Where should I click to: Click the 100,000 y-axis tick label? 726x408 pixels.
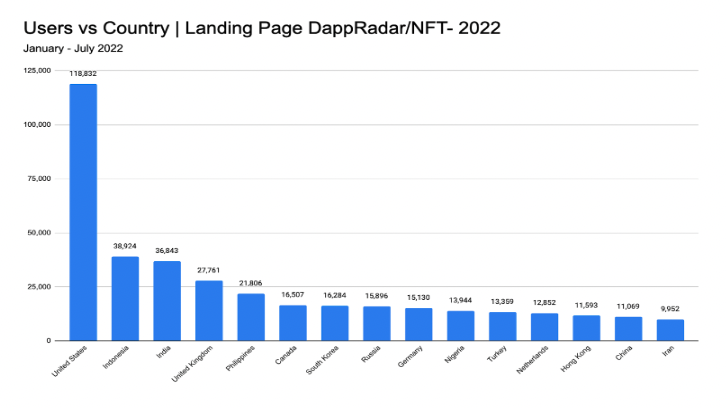pos(37,125)
